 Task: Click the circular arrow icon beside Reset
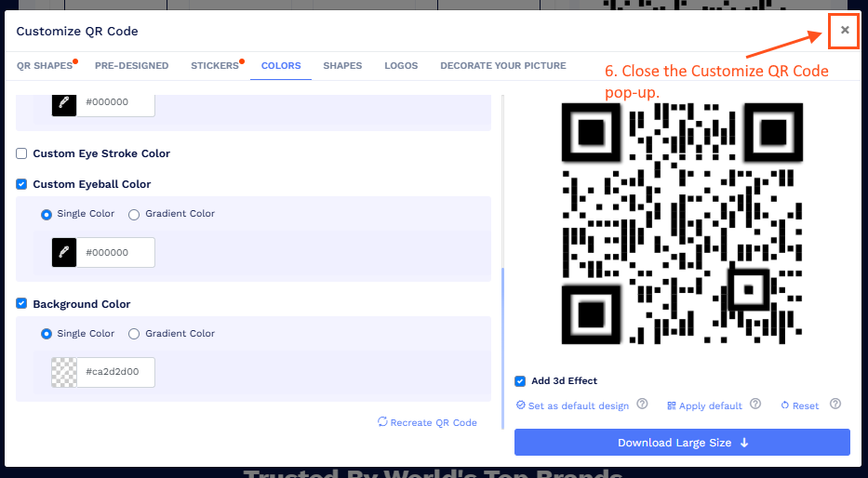click(x=784, y=405)
